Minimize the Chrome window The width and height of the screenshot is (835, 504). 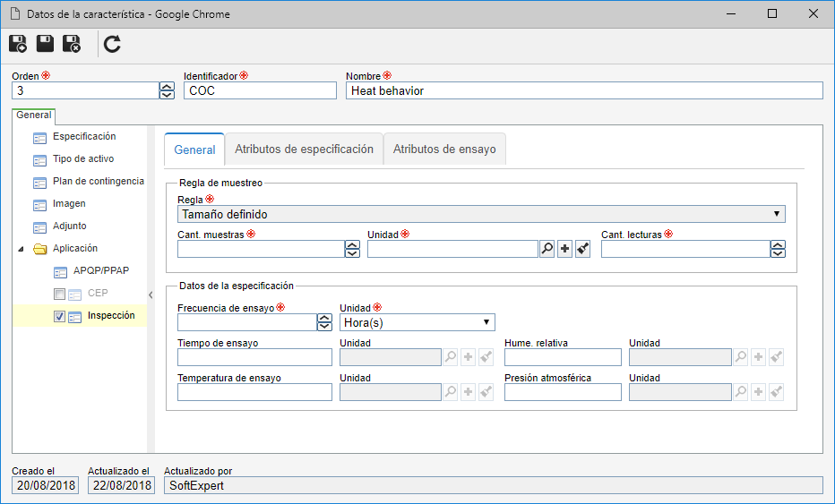[x=731, y=13]
